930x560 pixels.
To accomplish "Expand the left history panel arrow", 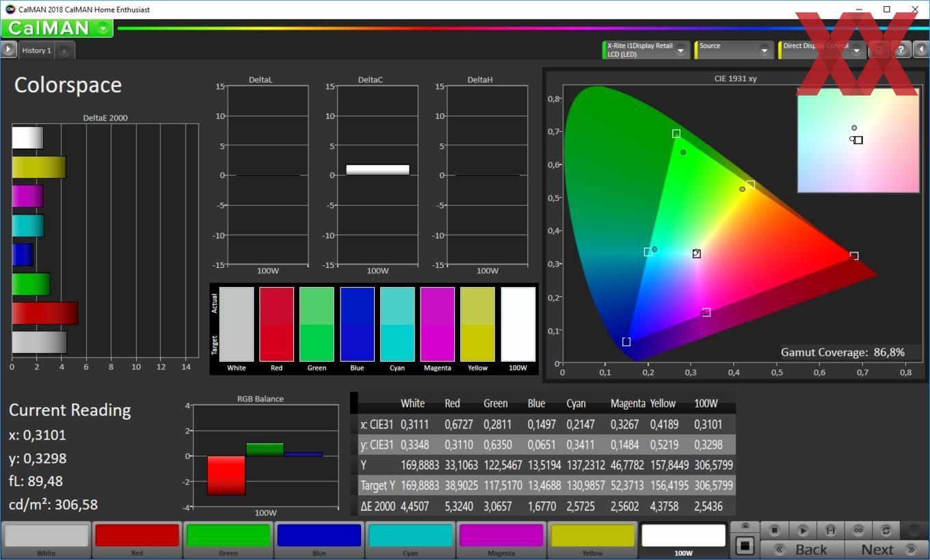I will (8, 49).
